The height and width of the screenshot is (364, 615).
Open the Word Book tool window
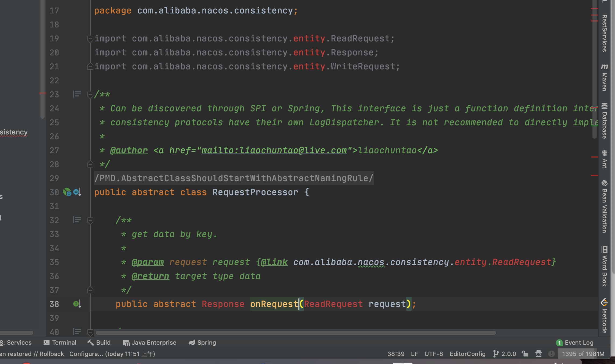tap(604, 266)
